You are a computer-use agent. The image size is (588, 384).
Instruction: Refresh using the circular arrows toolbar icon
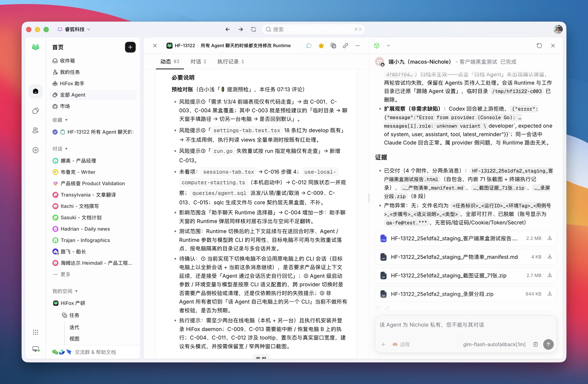click(254, 29)
